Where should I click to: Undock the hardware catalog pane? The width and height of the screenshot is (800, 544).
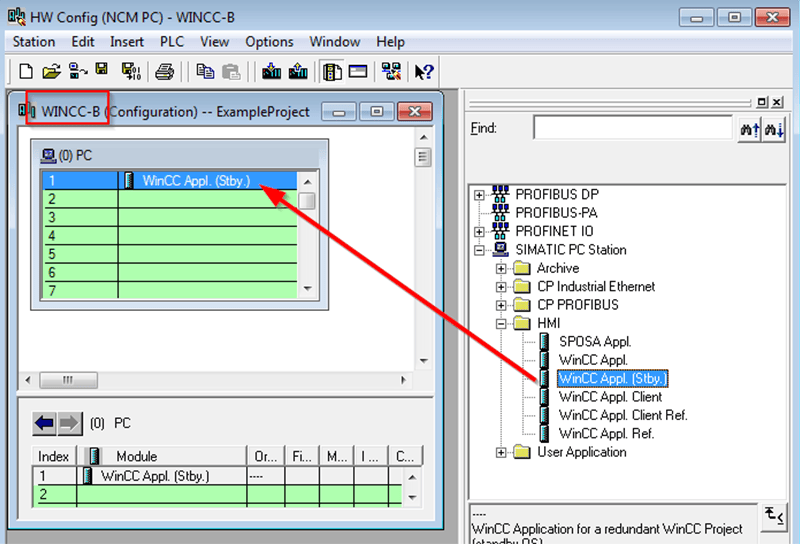pos(762,102)
